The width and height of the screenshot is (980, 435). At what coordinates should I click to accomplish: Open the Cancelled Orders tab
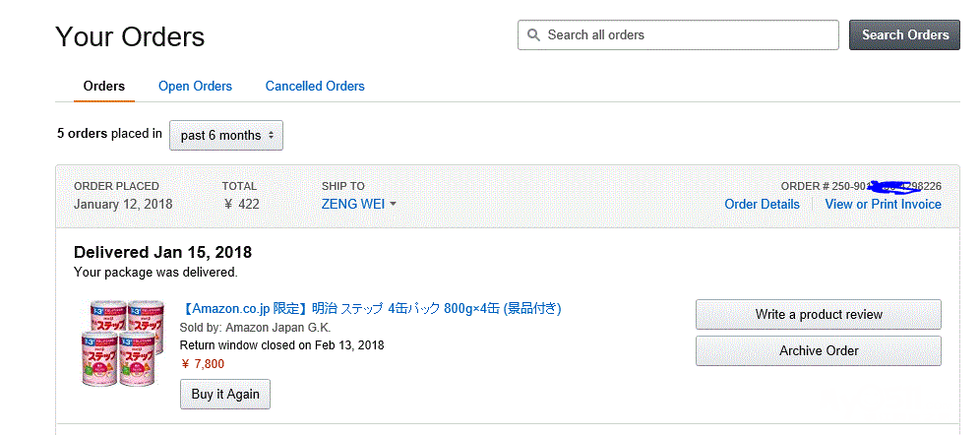tap(315, 87)
